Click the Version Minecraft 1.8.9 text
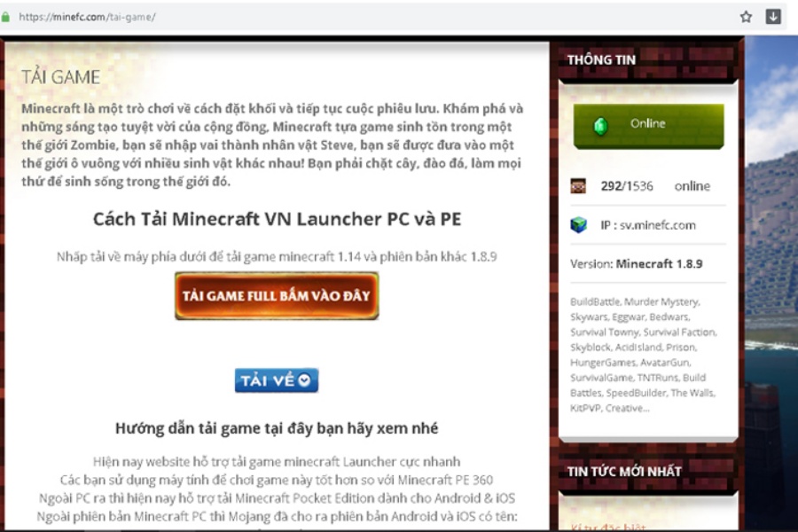Screen dimensions: 798x532 636,263
